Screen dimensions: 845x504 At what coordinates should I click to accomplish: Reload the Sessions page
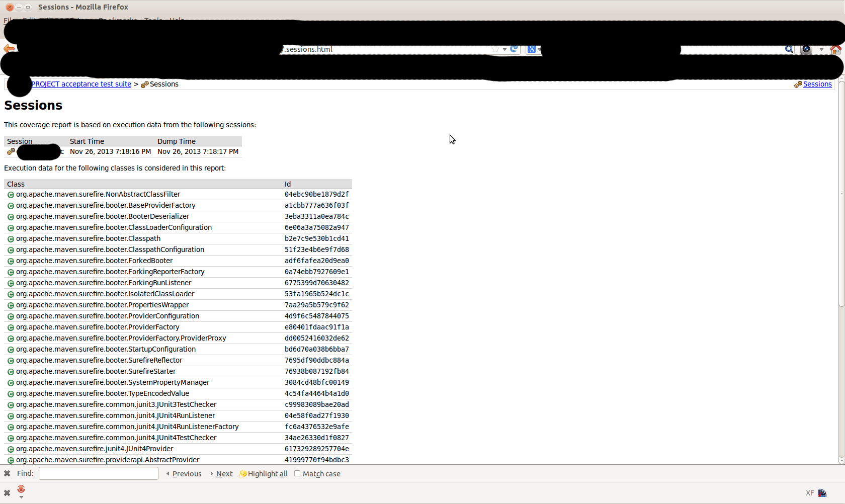tap(514, 49)
